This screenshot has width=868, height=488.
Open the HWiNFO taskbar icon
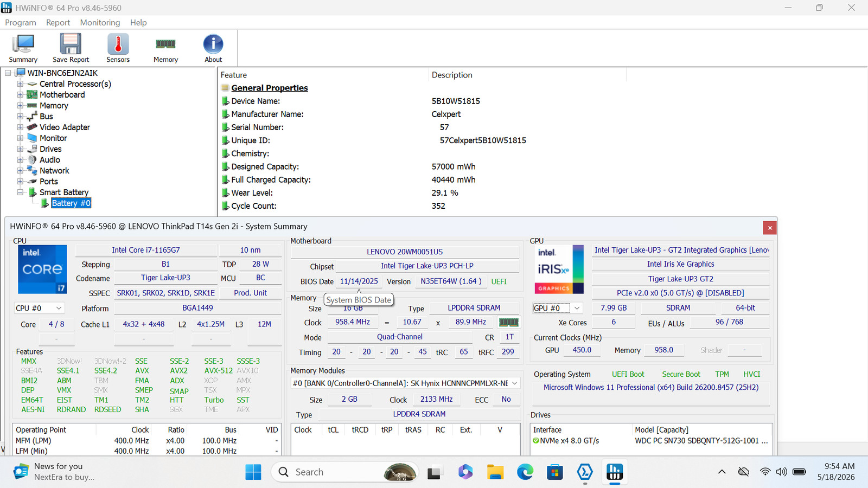point(614,472)
